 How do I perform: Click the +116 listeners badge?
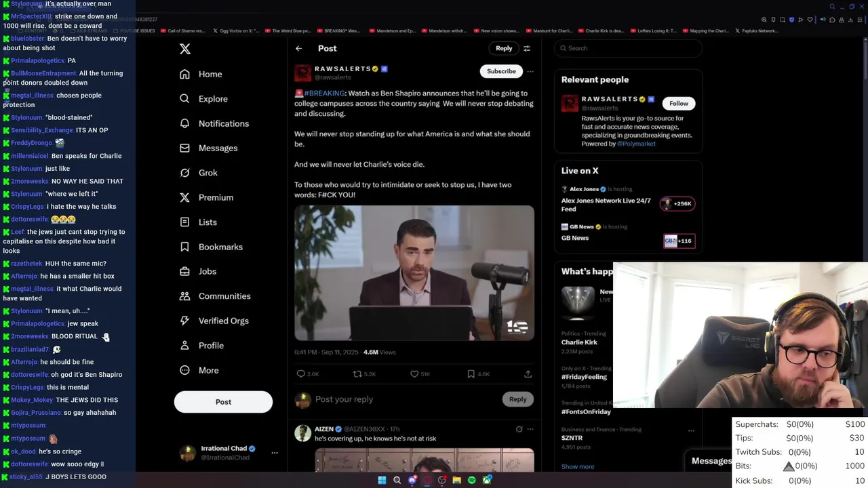coord(679,241)
